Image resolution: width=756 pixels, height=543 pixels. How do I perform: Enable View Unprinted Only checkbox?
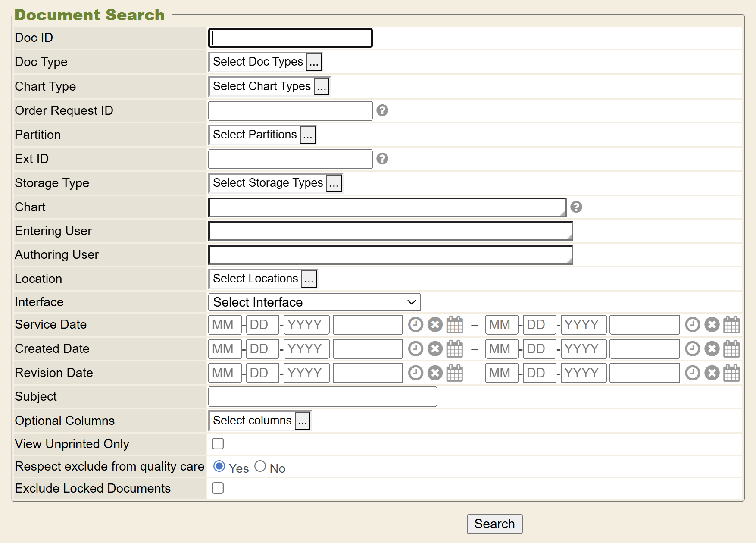click(x=218, y=443)
